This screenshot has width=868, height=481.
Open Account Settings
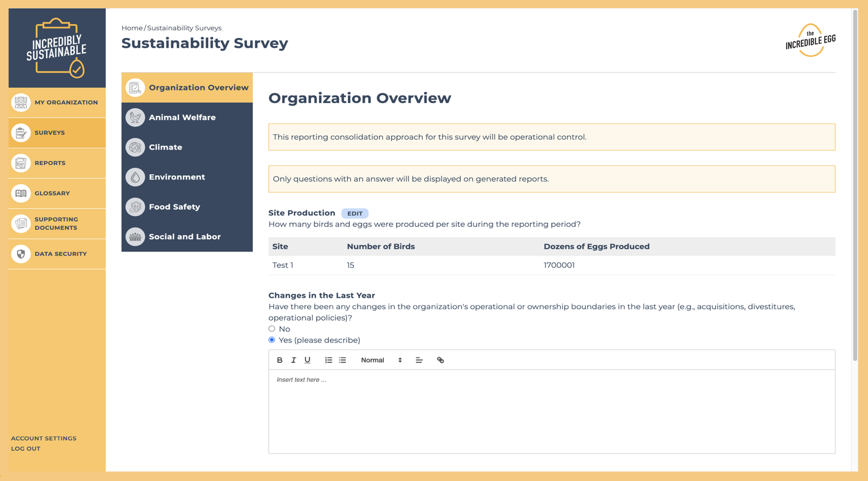coord(44,438)
